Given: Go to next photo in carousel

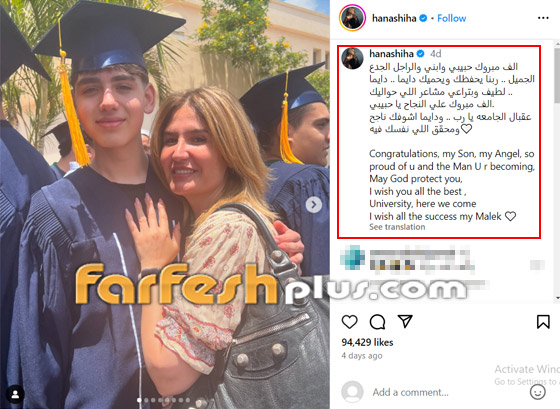Looking at the screenshot, I should click(x=314, y=205).
